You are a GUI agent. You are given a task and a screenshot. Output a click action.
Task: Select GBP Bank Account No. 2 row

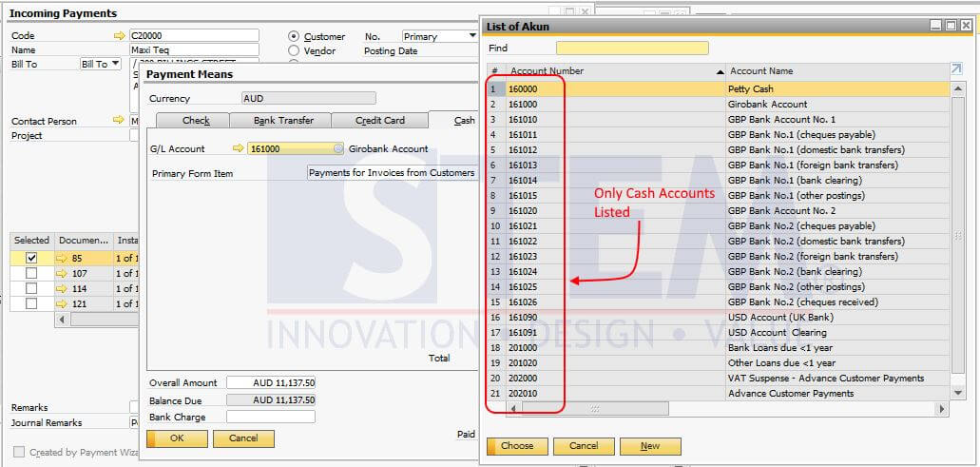tap(719, 211)
